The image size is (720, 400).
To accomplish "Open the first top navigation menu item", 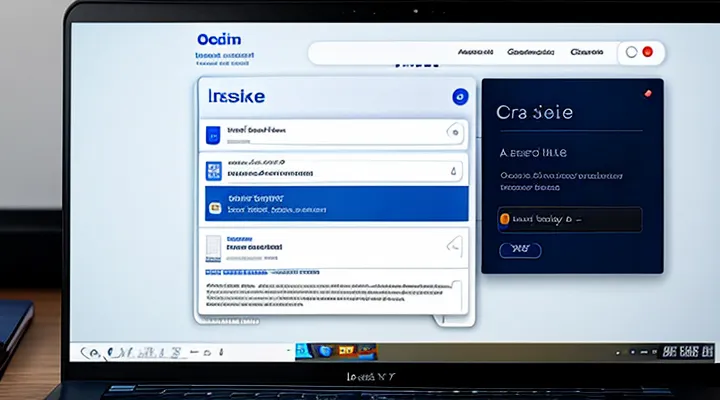I will coord(476,52).
